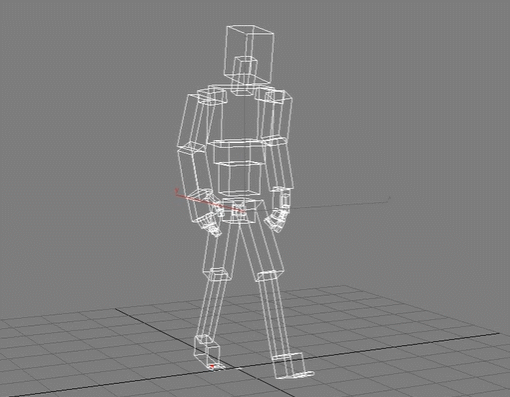Select the lower spine box above the pelvis
510x397 pixels.
point(239,179)
